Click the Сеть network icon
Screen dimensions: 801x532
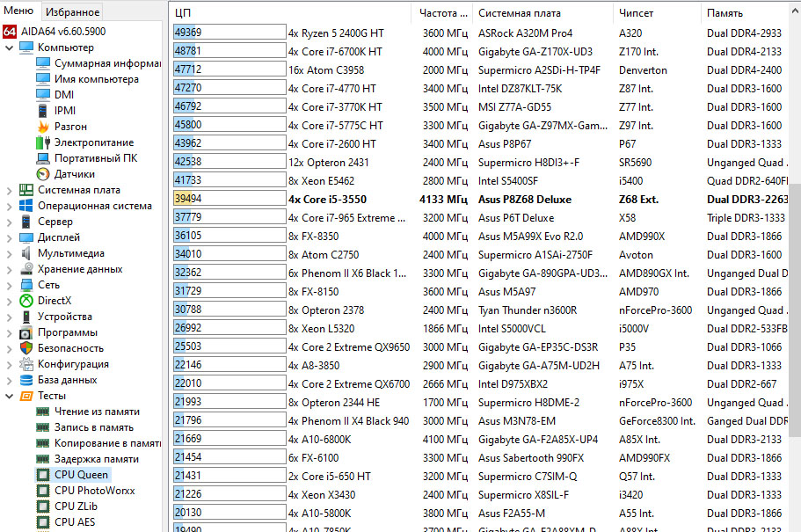(26, 285)
